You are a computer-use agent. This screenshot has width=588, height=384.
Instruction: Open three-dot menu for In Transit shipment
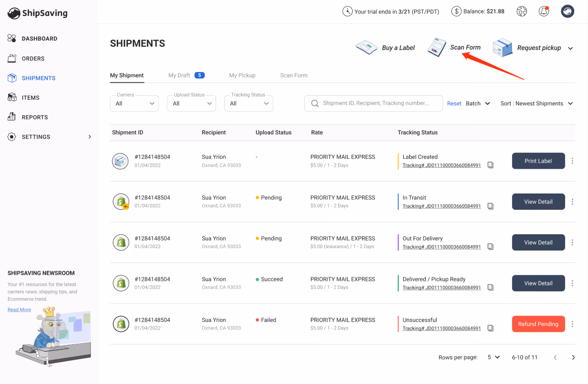click(572, 201)
